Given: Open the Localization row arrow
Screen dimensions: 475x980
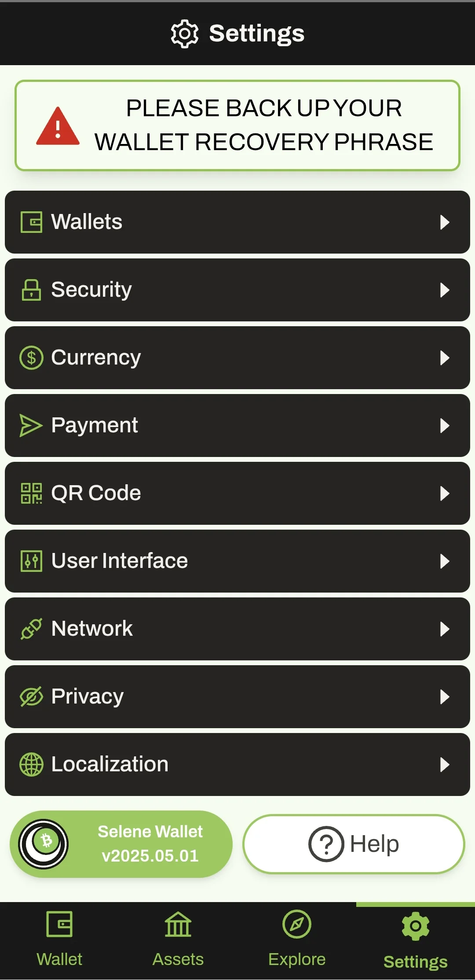Looking at the screenshot, I should 445,764.
